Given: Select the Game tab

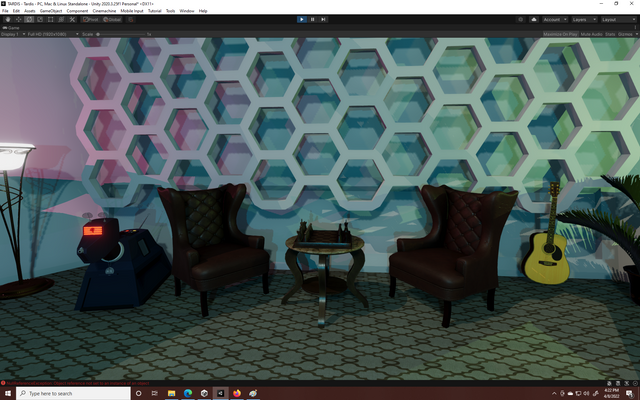Looking at the screenshot, I should tap(11, 28).
